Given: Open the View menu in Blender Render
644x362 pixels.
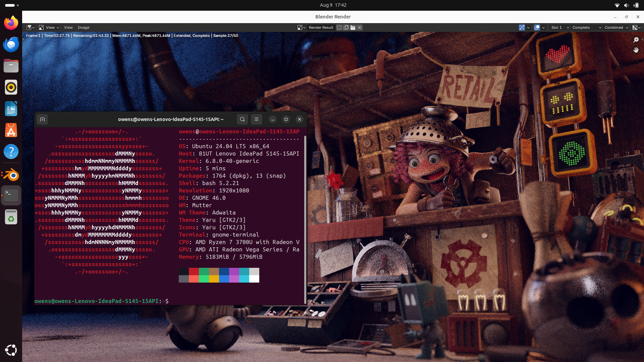Looking at the screenshot, I should tap(68, 27).
